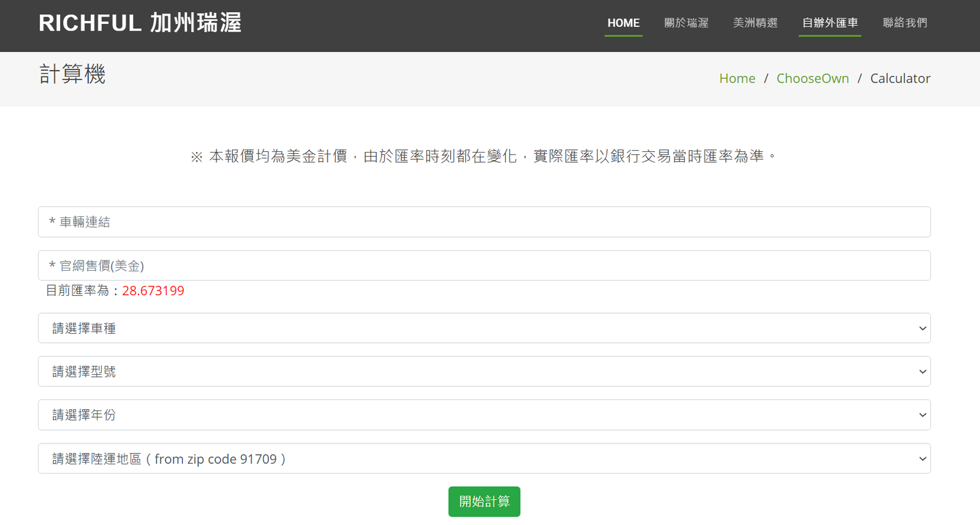Click the chevron arrow on 請選擇年份
The width and height of the screenshot is (980, 525).
(922, 415)
